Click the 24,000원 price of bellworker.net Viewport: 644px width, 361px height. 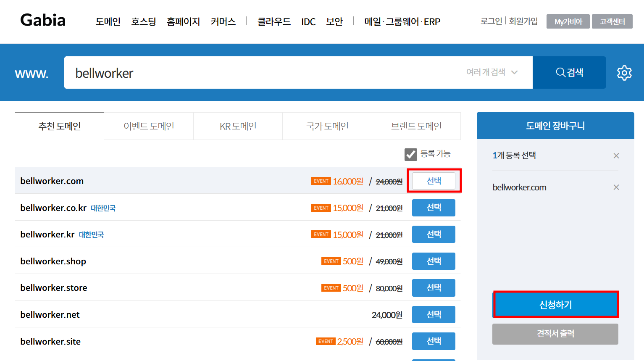(387, 315)
